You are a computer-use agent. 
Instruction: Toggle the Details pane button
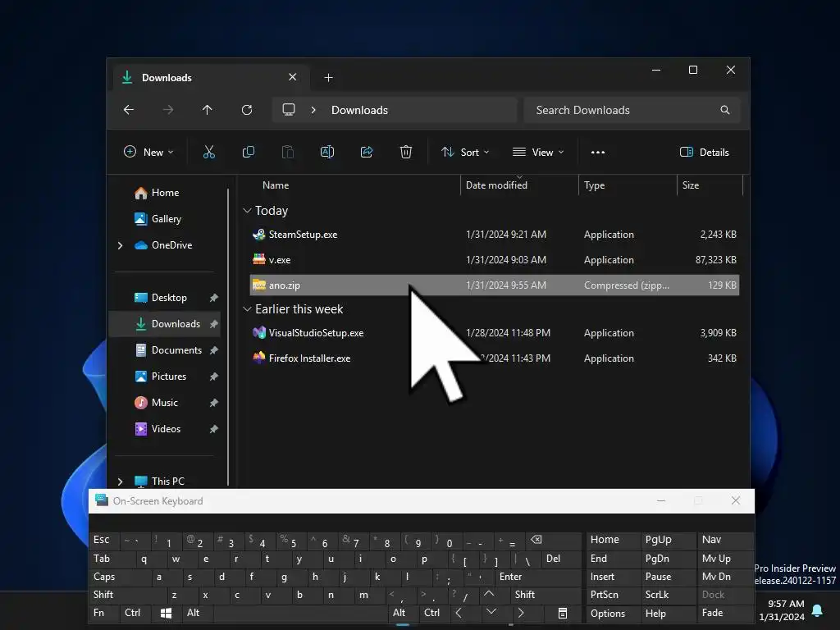pyautogui.click(x=705, y=152)
